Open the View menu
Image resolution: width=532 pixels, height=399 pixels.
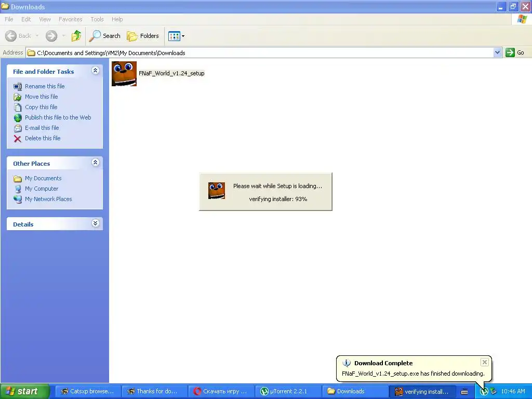point(45,19)
